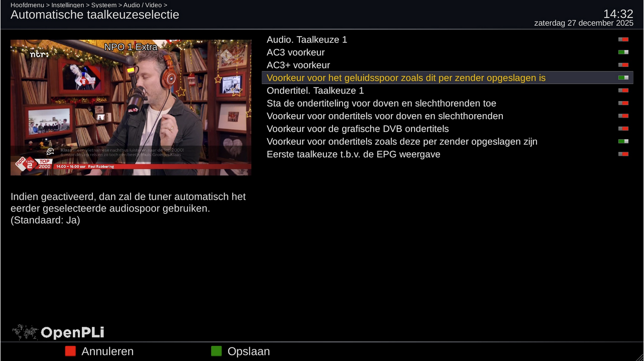
Task: Disable the highlighted geluidsspoor per zender switch
Action: coord(623,78)
